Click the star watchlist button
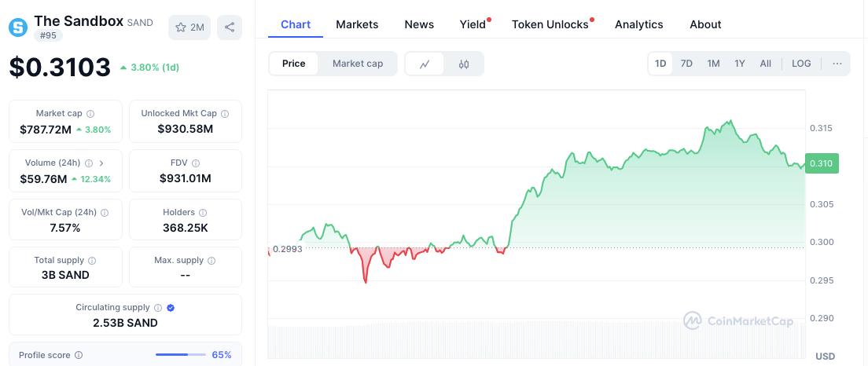The image size is (868, 366). coord(189,27)
